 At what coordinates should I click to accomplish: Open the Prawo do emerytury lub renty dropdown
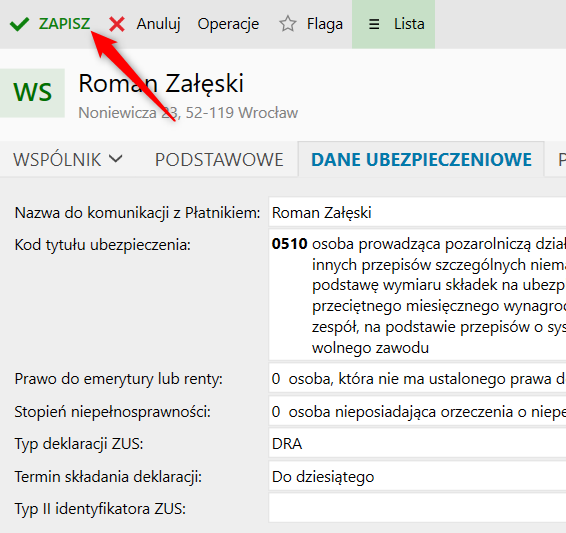click(x=417, y=379)
